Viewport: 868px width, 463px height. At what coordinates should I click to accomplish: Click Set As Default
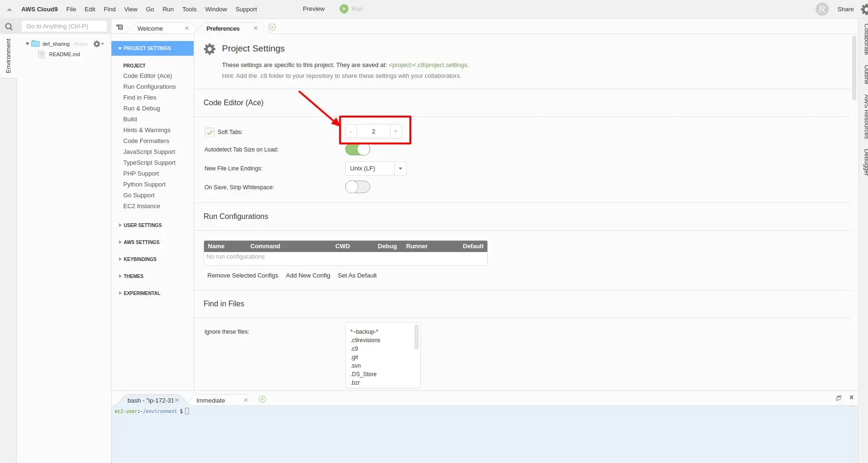357,276
